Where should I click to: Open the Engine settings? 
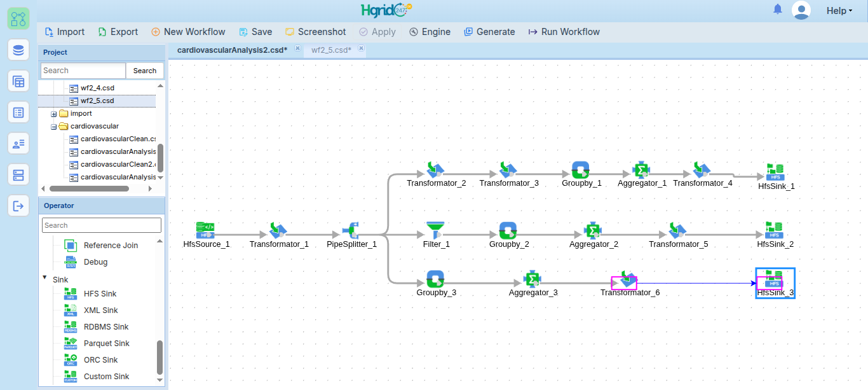(430, 32)
